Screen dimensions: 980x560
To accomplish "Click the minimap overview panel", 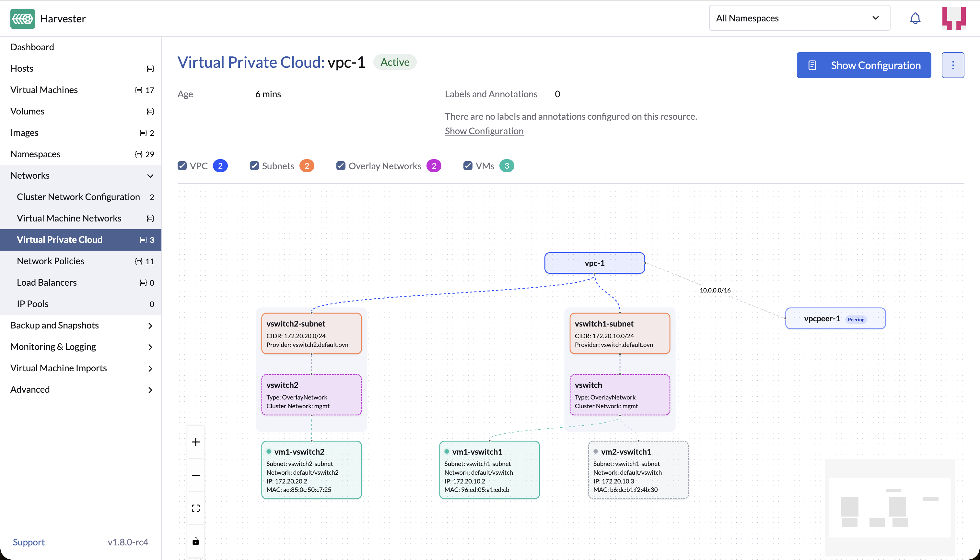I will click(889, 507).
